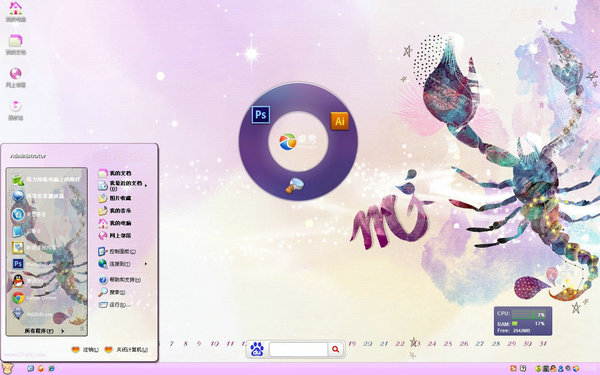Open Search in the Start menu
Screen dimensions: 600x375
[x=112, y=292]
